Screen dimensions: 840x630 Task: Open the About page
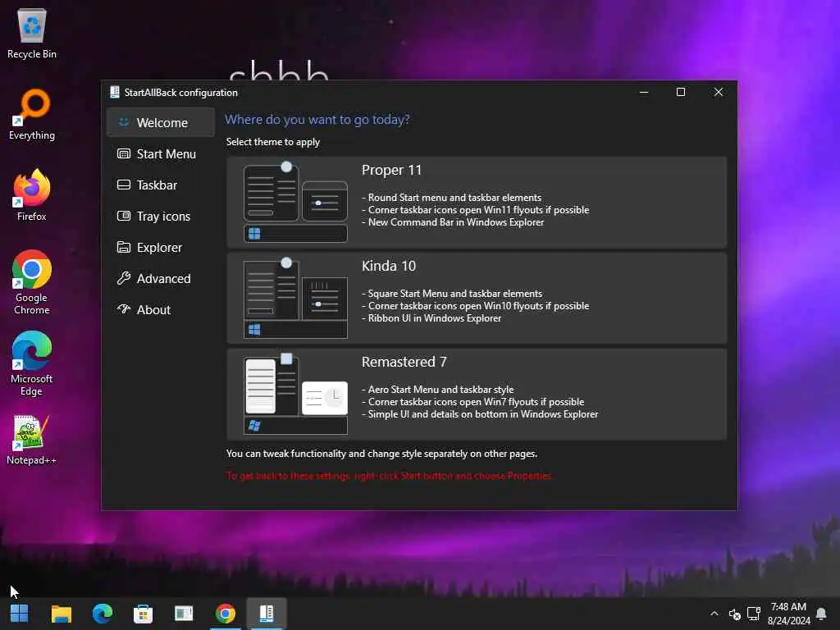(161, 309)
